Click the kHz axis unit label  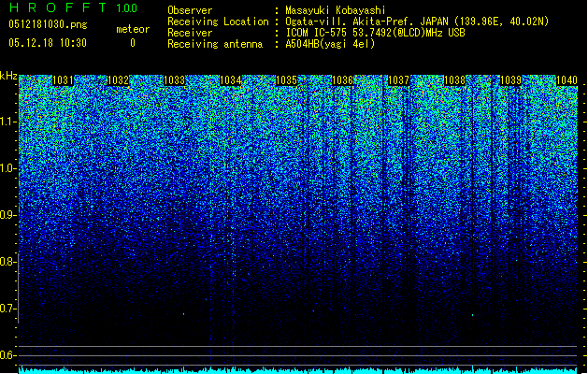point(8,76)
